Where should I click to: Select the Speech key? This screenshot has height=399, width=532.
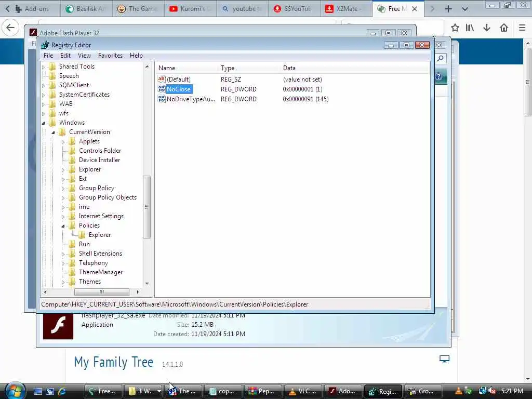(69, 76)
